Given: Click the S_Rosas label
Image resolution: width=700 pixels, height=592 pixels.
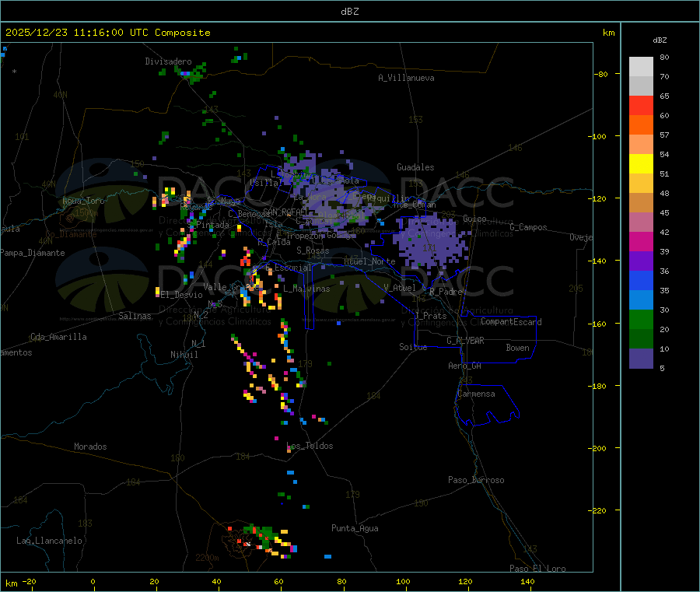Looking at the screenshot, I should 313,250.
